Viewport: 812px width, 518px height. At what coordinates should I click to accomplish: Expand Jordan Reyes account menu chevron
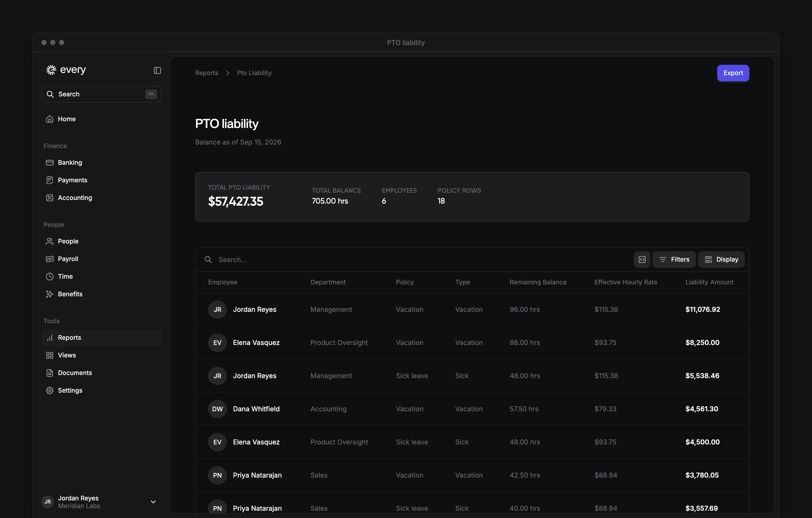(153, 502)
